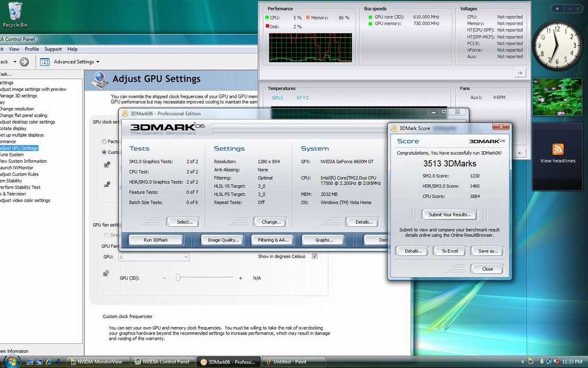The width and height of the screenshot is (588, 368).
Task: Select the Custom clock settings radio button
Action: (x=105, y=152)
